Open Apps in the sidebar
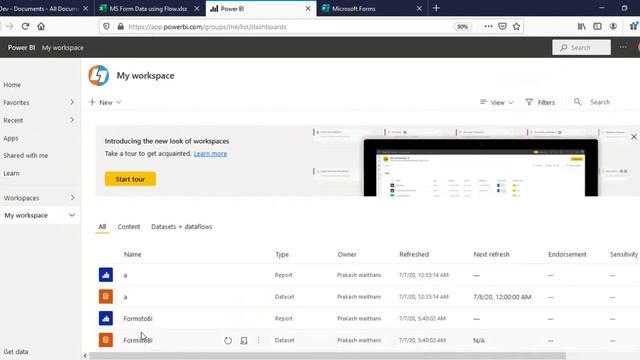Viewport: 640px width, 360px height. pyautogui.click(x=11, y=138)
